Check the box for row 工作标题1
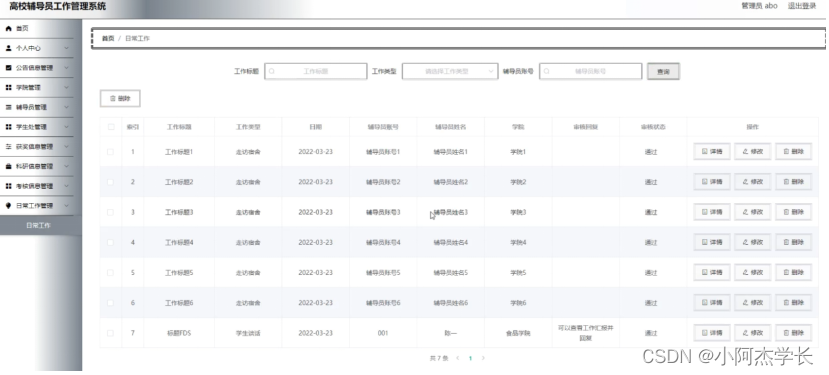Screen dimensions: 829x375 pyautogui.click(x=110, y=152)
